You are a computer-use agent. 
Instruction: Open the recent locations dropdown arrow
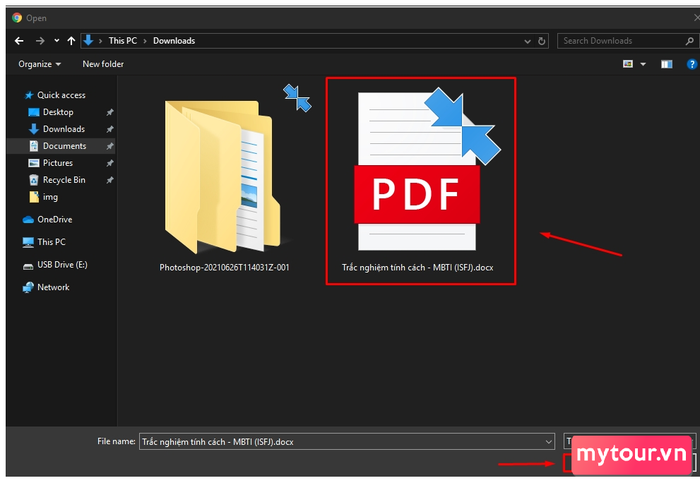click(x=57, y=41)
